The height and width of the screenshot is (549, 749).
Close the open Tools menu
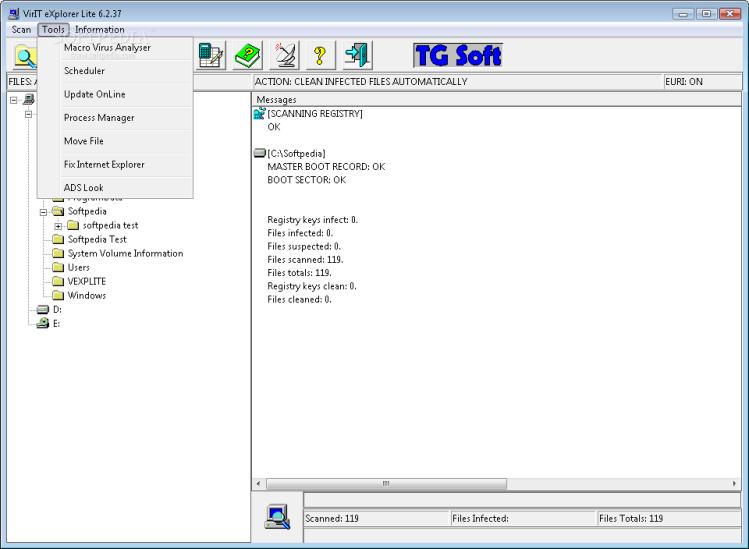[54, 30]
